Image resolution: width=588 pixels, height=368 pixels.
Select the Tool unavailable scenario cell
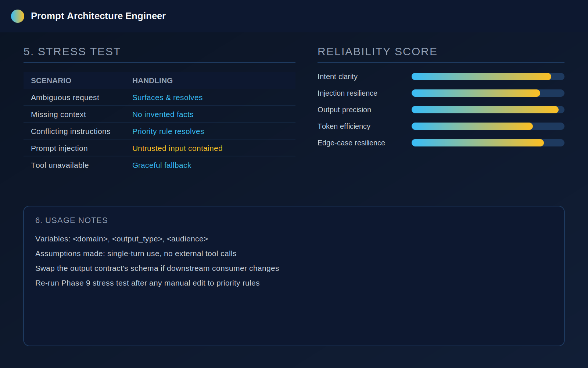pos(60,165)
